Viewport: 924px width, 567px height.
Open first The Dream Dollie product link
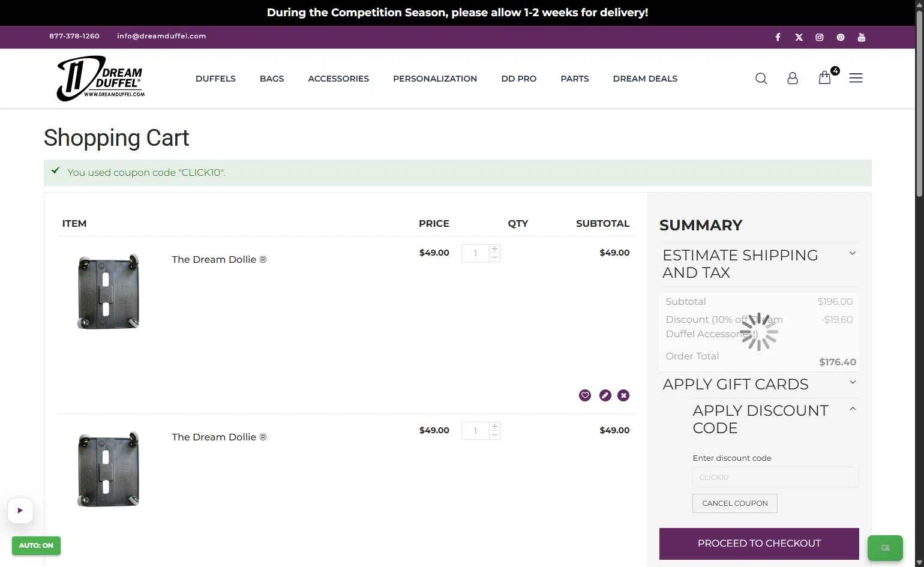click(219, 259)
